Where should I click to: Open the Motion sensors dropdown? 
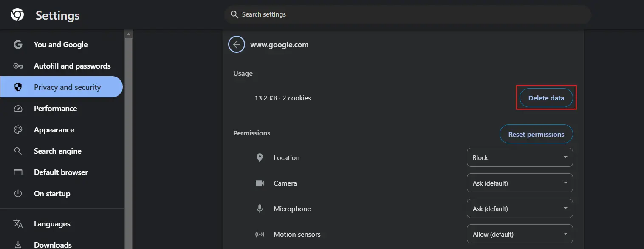tap(519, 234)
